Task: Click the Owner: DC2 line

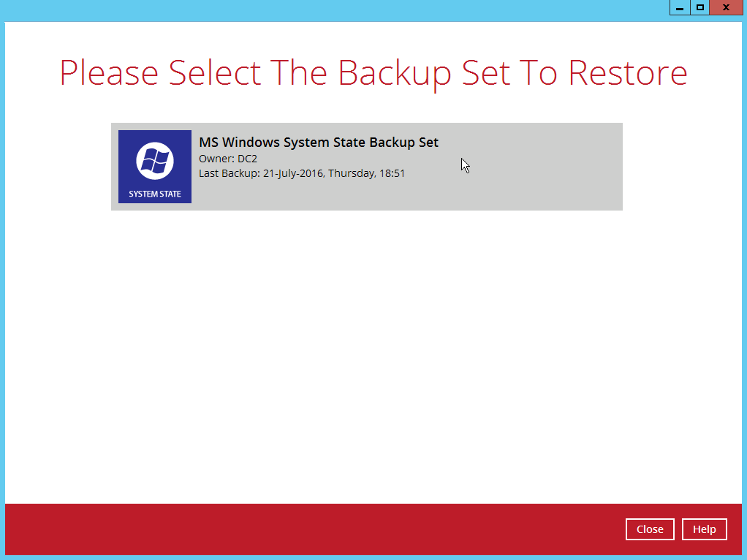Action: (228, 159)
